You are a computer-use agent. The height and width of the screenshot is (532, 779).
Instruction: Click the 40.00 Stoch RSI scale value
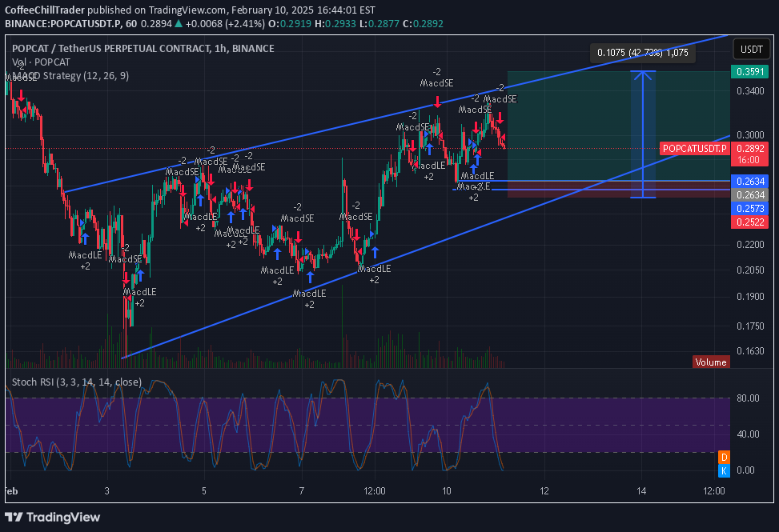[748, 434]
